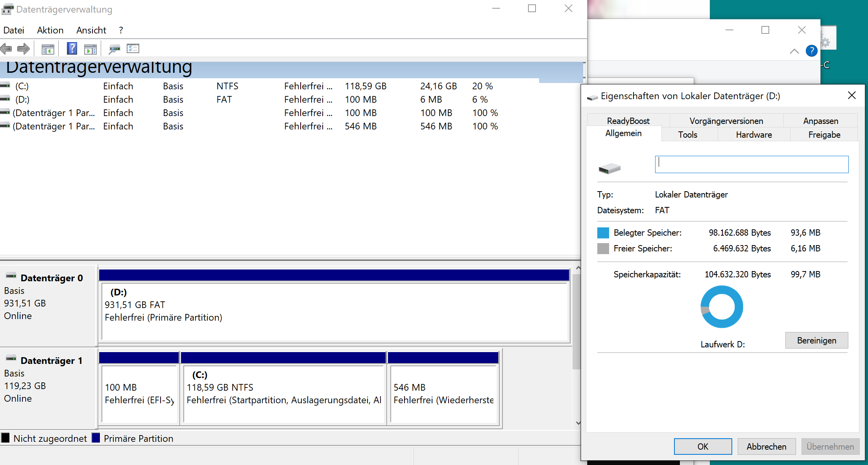
Task: Select the 546 MB recovery partition block
Action: [x=443, y=393]
